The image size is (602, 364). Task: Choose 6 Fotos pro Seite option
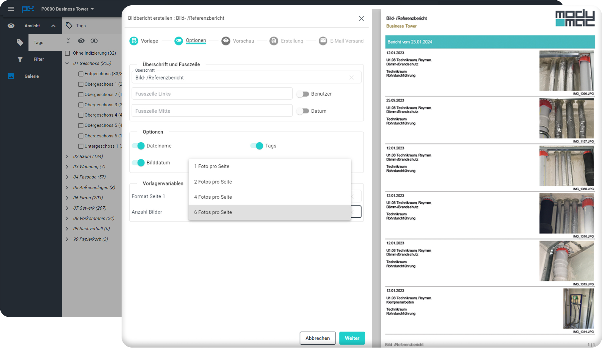tap(213, 212)
